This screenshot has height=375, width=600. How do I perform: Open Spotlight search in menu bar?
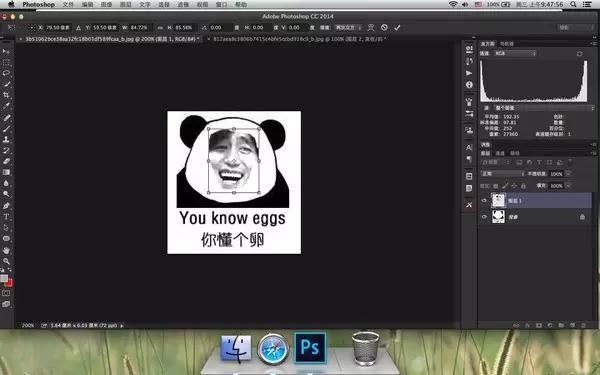coord(573,4)
